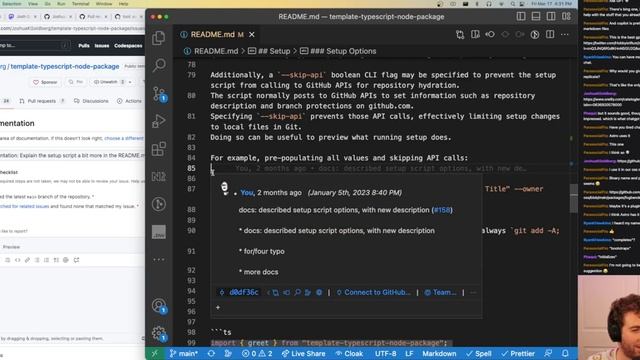The image size is (640, 360).
Task: Open the GitLens icon in the activity bar
Action: pyautogui.click(x=159, y=204)
